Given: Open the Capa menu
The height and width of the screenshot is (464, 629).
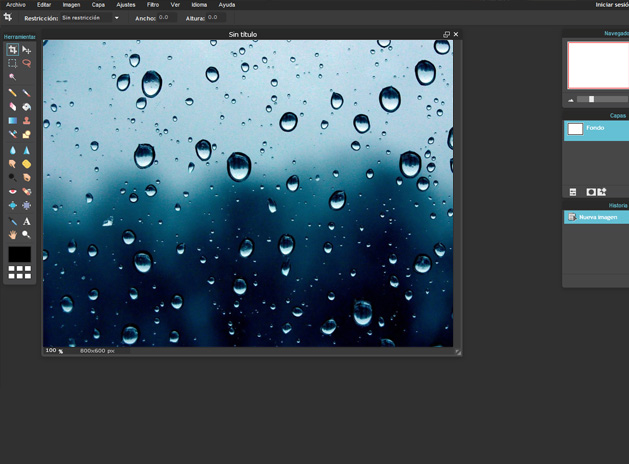Looking at the screenshot, I should pyautogui.click(x=98, y=5).
